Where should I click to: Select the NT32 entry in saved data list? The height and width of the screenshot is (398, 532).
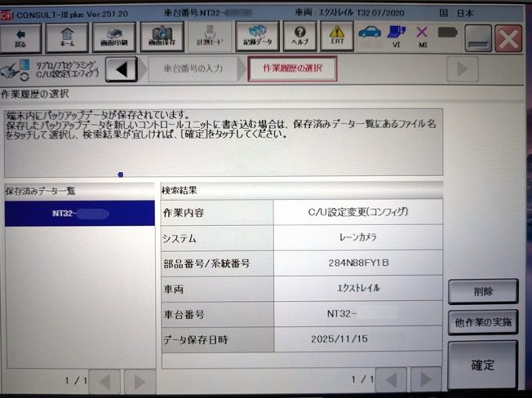click(x=80, y=213)
